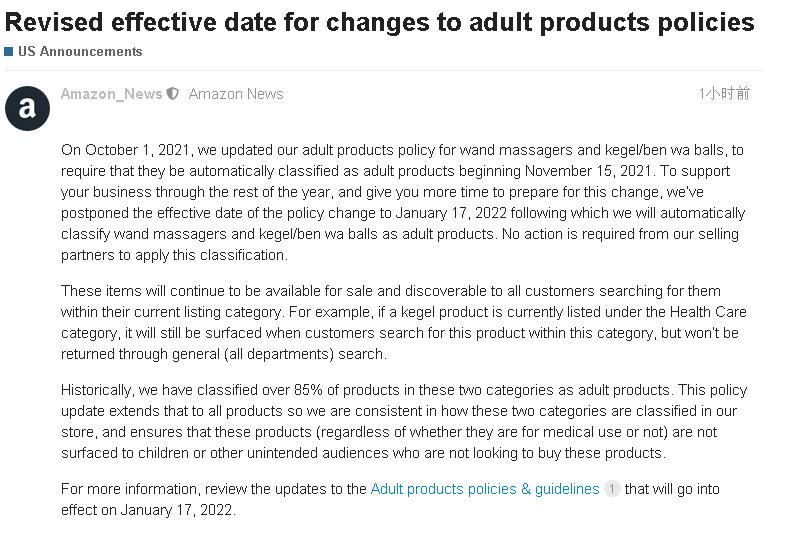The image size is (792, 535).
Task: Click the paragraph beginning On October 1, 2021
Action: pyautogui.click(x=403, y=203)
